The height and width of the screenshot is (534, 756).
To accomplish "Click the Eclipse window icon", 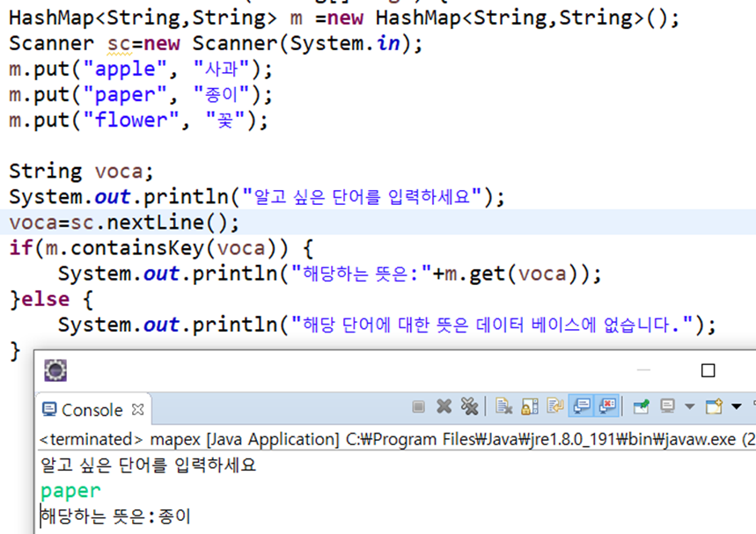I will (x=55, y=370).
